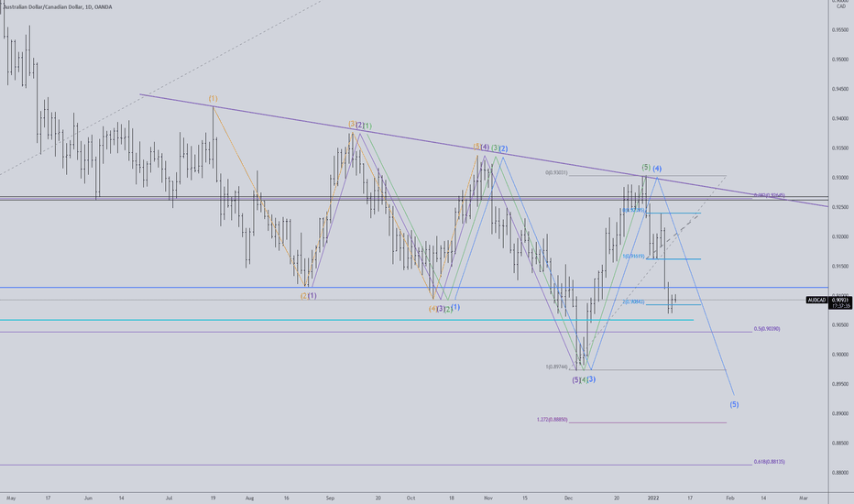The image size is (854, 504).
Task: Select the blue (4) wave label near 2022 peak
Action: click(657, 169)
